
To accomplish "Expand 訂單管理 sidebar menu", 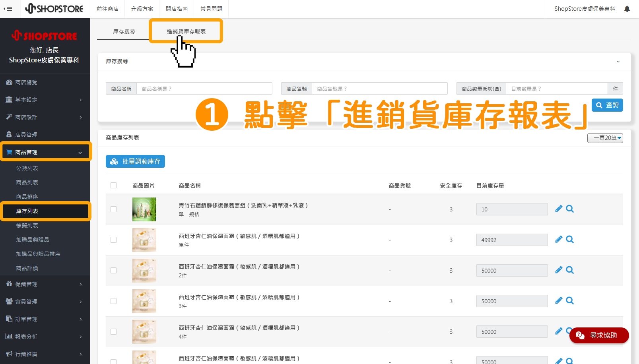I will click(x=45, y=319).
